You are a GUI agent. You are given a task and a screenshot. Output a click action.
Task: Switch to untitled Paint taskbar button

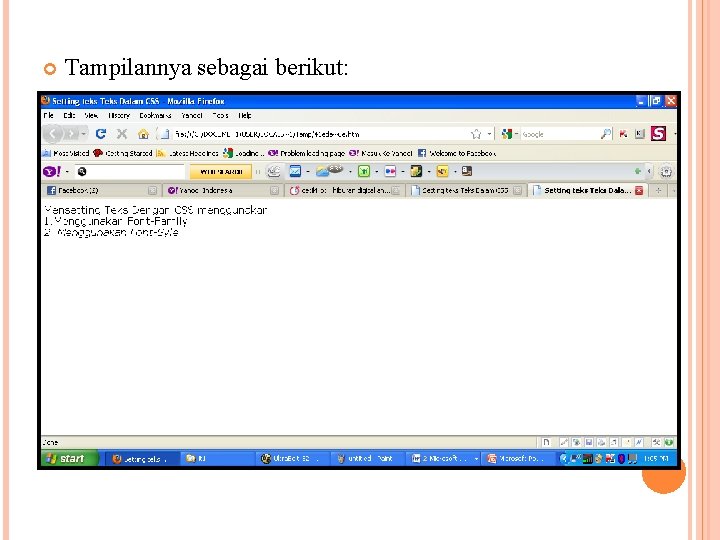point(366,459)
